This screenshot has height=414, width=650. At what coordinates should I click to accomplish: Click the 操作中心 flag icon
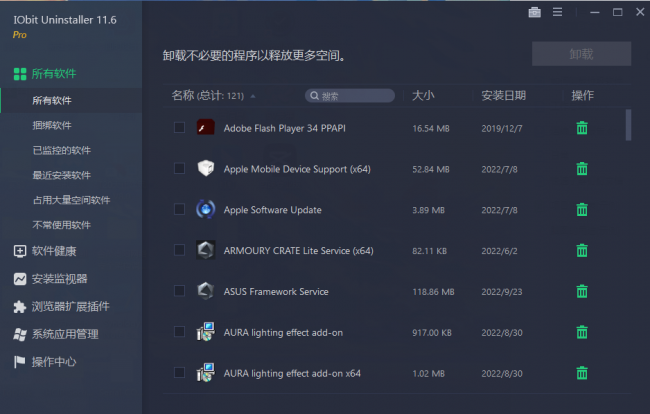19,362
